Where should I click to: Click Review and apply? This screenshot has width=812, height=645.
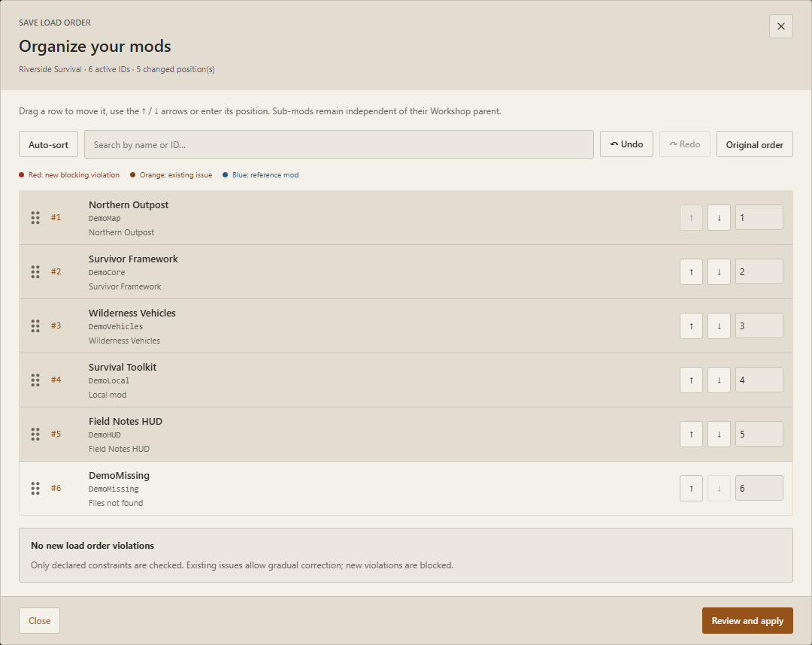(747, 621)
